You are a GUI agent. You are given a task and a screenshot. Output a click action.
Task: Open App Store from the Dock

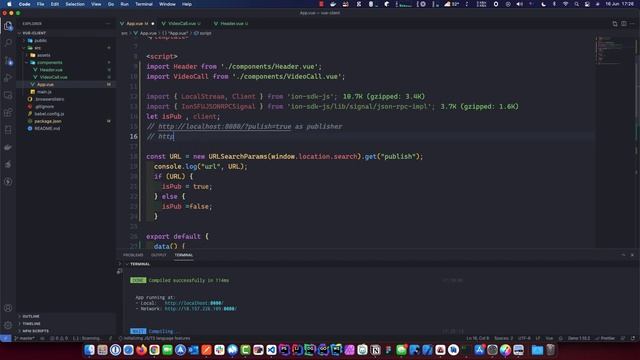coord(479,350)
